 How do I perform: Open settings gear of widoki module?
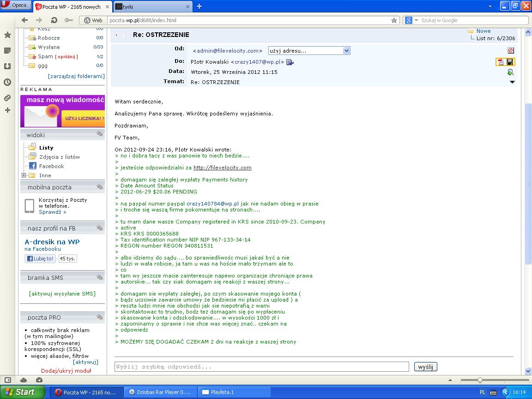point(99,133)
